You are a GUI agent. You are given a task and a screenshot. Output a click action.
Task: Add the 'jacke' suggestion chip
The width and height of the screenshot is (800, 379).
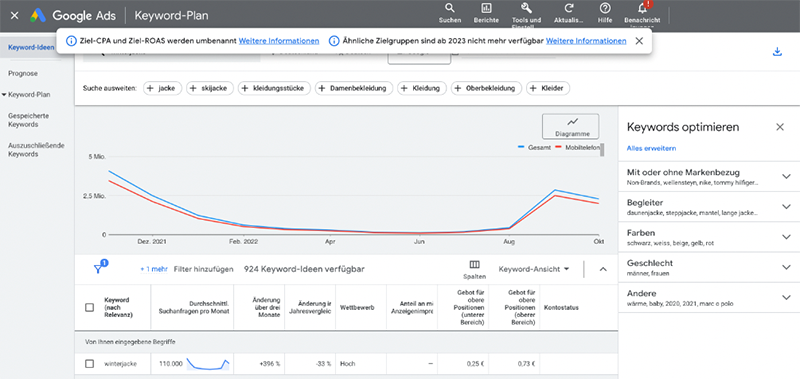pyautogui.click(x=163, y=88)
